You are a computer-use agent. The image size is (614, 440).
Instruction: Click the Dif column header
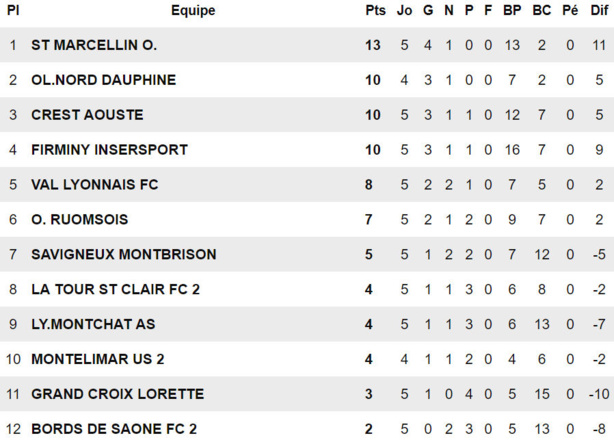tap(598, 11)
